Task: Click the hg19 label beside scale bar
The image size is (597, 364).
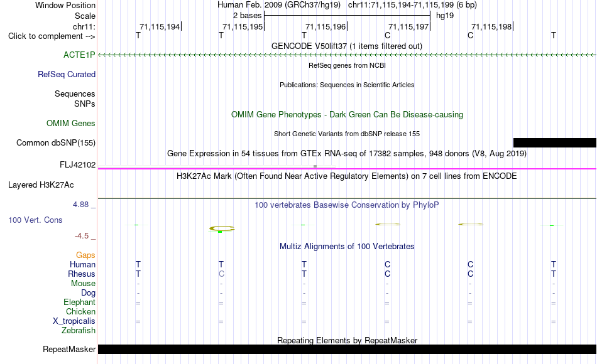Action: click(x=445, y=16)
